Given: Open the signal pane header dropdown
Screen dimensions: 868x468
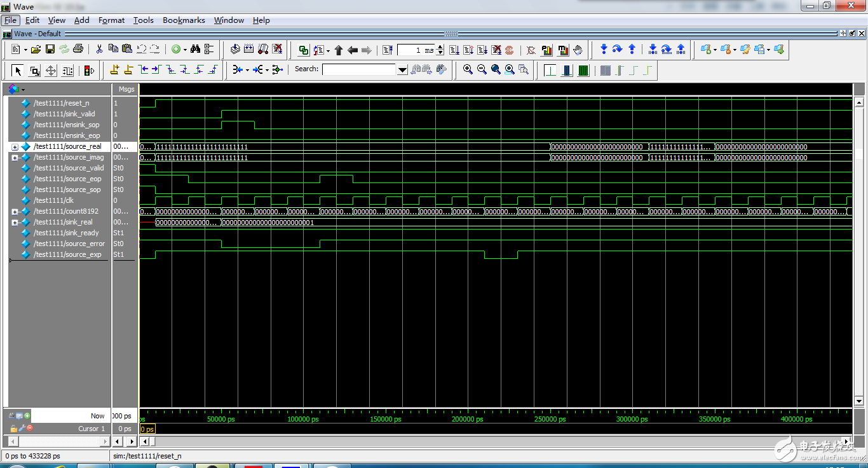Looking at the screenshot, I should pyautogui.click(x=24, y=90).
